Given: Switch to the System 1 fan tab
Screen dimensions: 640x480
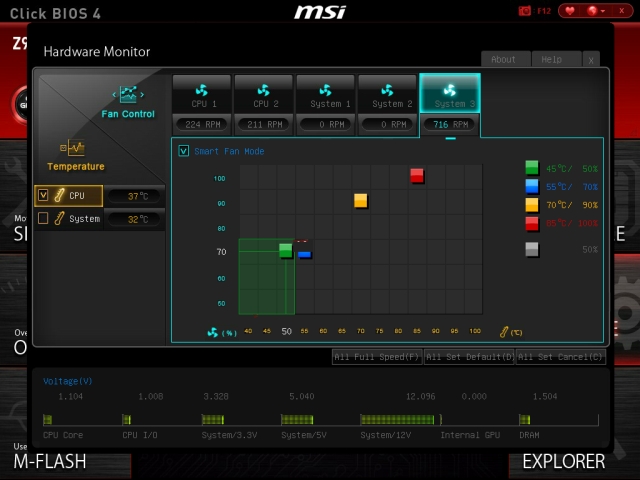Looking at the screenshot, I should pyautogui.click(x=326, y=94).
